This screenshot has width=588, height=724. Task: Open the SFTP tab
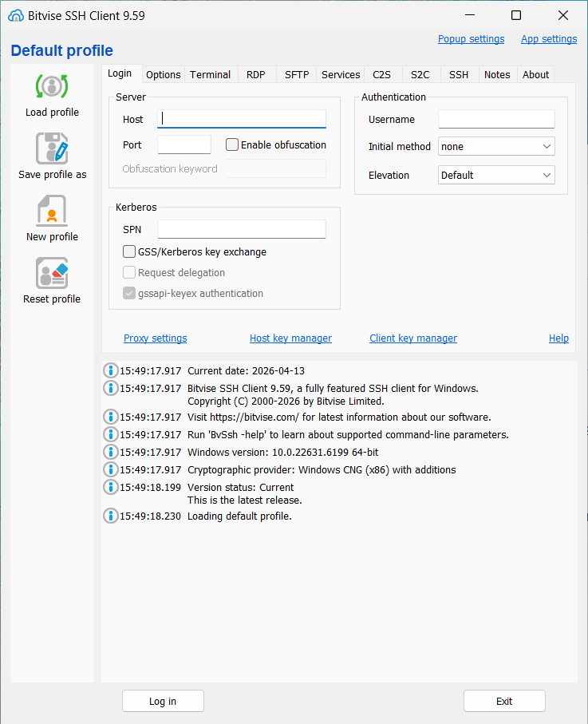pyautogui.click(x=296, y=75)
